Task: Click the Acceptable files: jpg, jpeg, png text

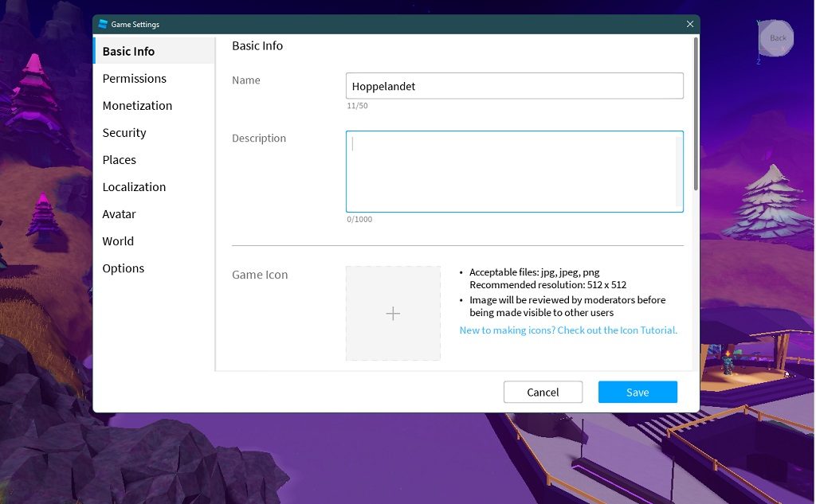Action: (x=535, y=272)
